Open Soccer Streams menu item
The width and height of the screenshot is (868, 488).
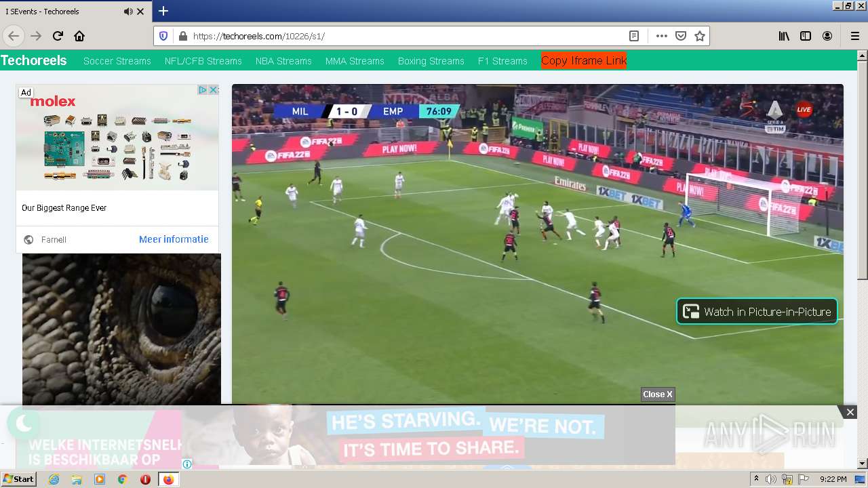click(x=117, y=61)
